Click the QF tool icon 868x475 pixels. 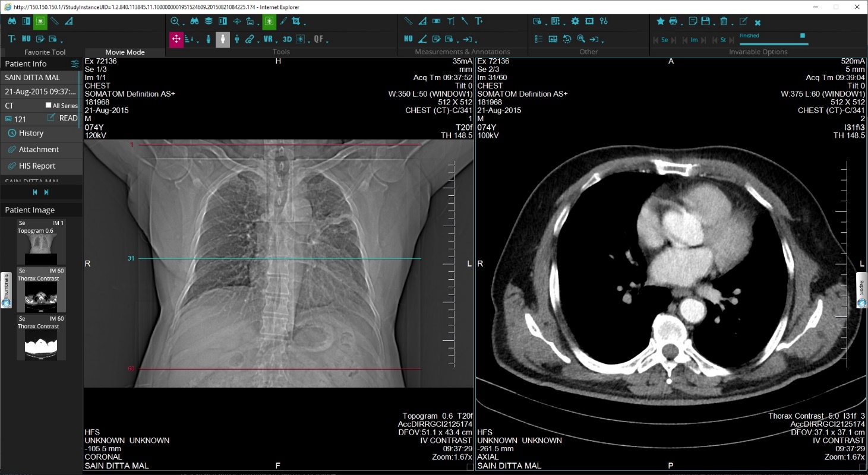(318, 39)
